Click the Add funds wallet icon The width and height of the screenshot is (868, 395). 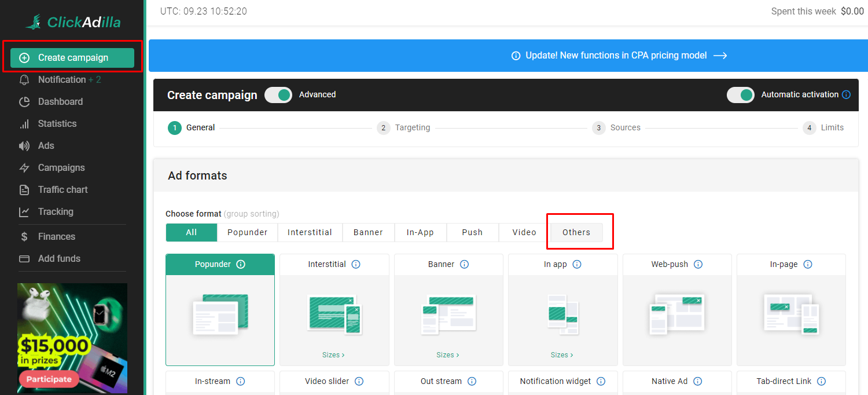pyautogui.click(x=24, y=258)
